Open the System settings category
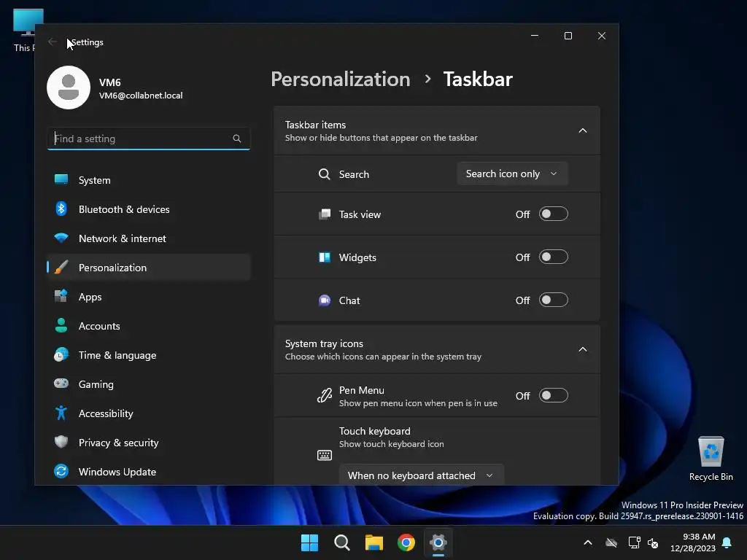 coord(149,180)
